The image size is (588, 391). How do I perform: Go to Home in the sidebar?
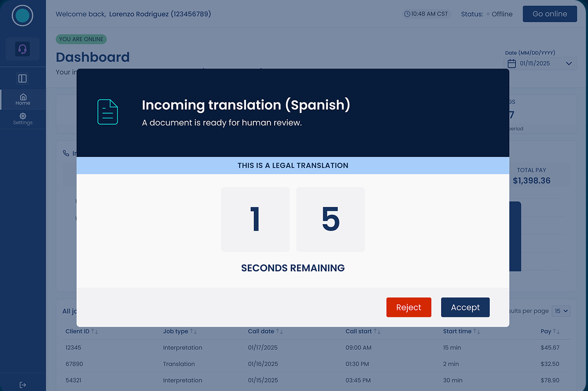[x=23, y=99]
